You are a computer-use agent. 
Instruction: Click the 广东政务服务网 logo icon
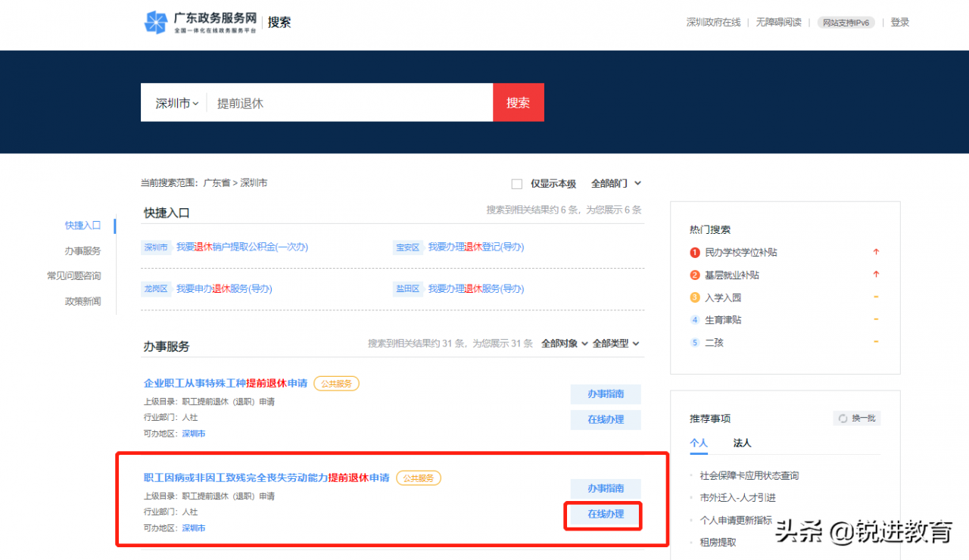pos(156,23)
